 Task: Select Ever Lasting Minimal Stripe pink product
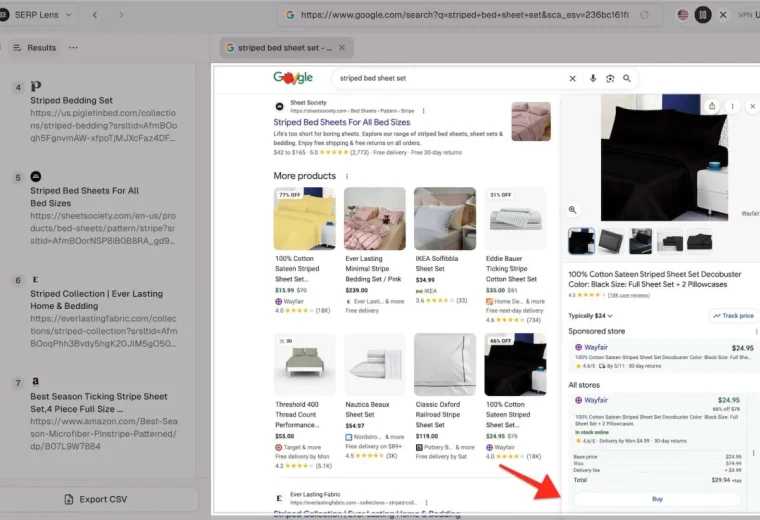point(374,251)
